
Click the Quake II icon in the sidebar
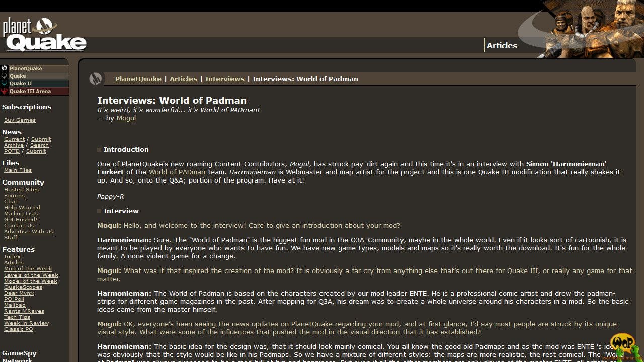click(5, 83)
